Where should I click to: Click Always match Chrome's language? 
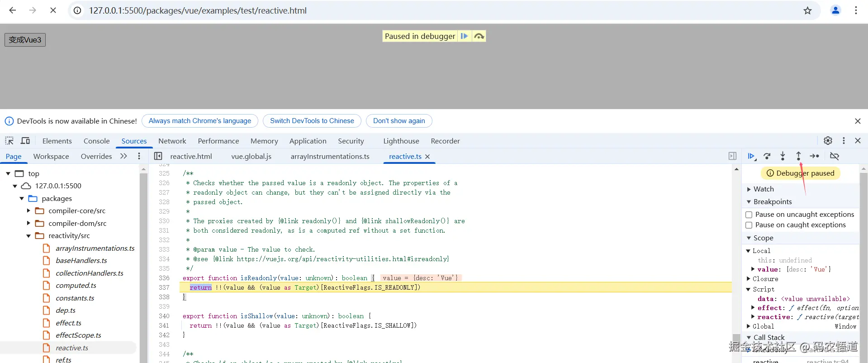200,121
